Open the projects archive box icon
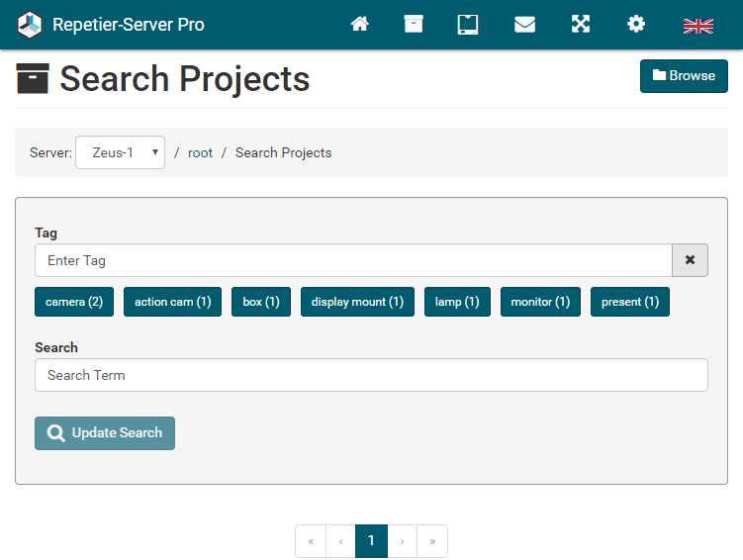 (x=414, y=25)
